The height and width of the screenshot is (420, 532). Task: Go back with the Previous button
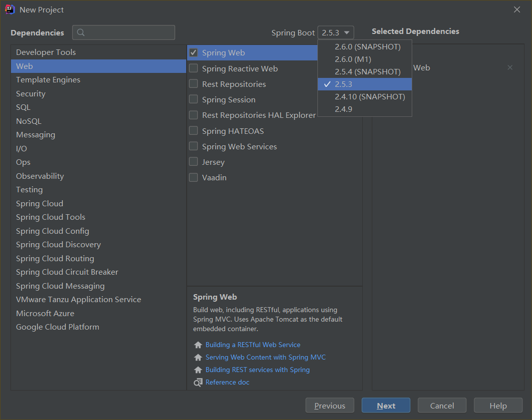[329, 406]
